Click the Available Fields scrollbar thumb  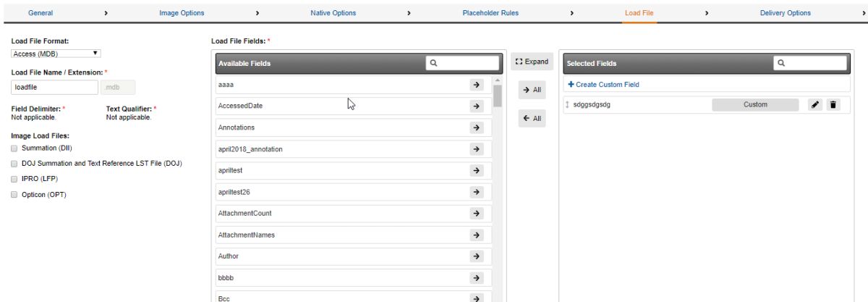[498, 96]
